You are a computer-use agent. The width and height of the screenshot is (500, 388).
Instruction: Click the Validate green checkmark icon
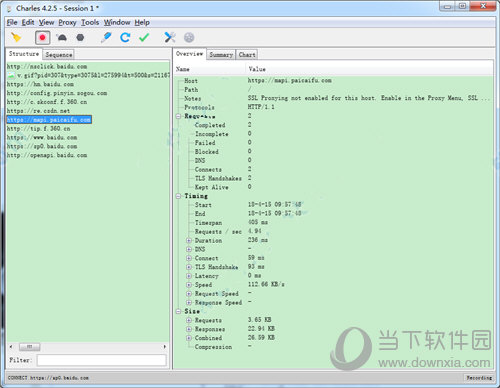pyautogui.click(x=144, y=37)
